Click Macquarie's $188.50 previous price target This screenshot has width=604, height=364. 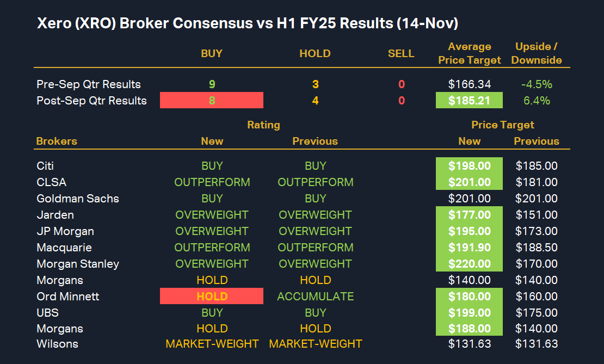click(x=537, y=248)
